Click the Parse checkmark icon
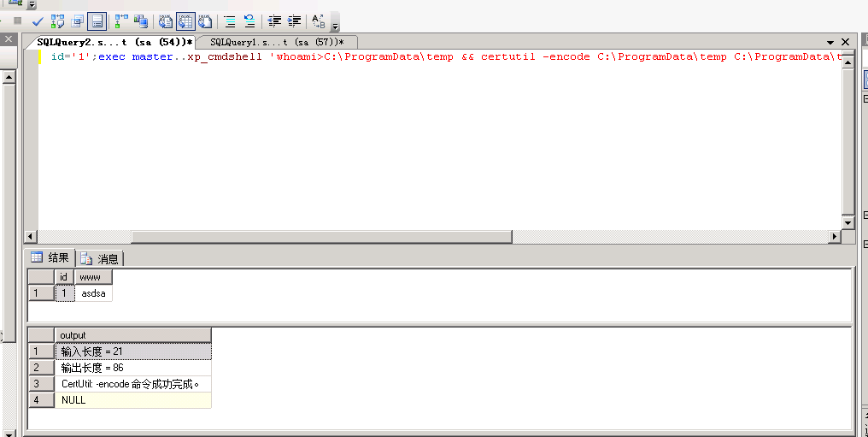The image size is (868, 437). click(x=38, y=21)
